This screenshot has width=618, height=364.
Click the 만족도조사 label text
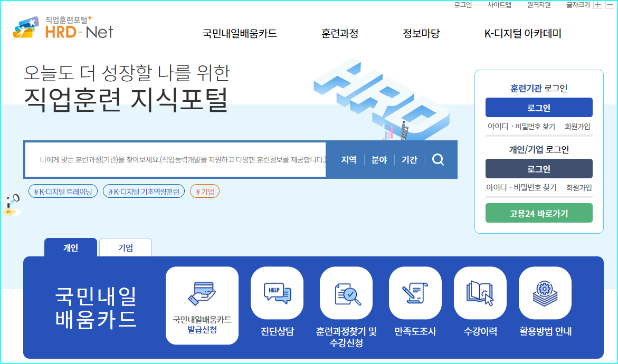point(415,331)
